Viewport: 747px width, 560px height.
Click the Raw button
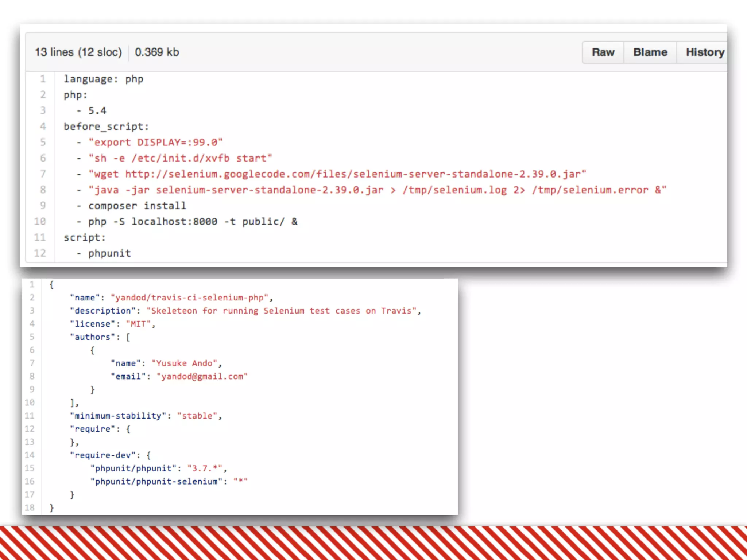603,52
